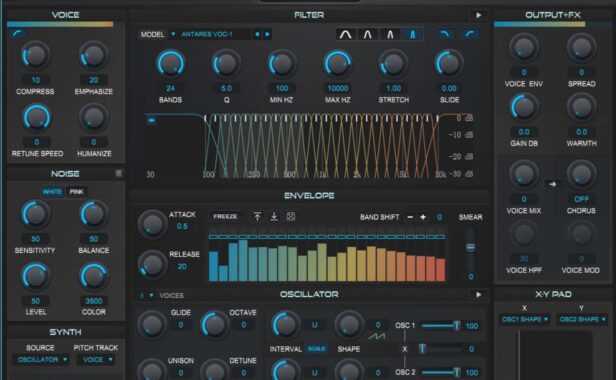
Task: Increase band shift with plus button
Action: coord(423,217)
